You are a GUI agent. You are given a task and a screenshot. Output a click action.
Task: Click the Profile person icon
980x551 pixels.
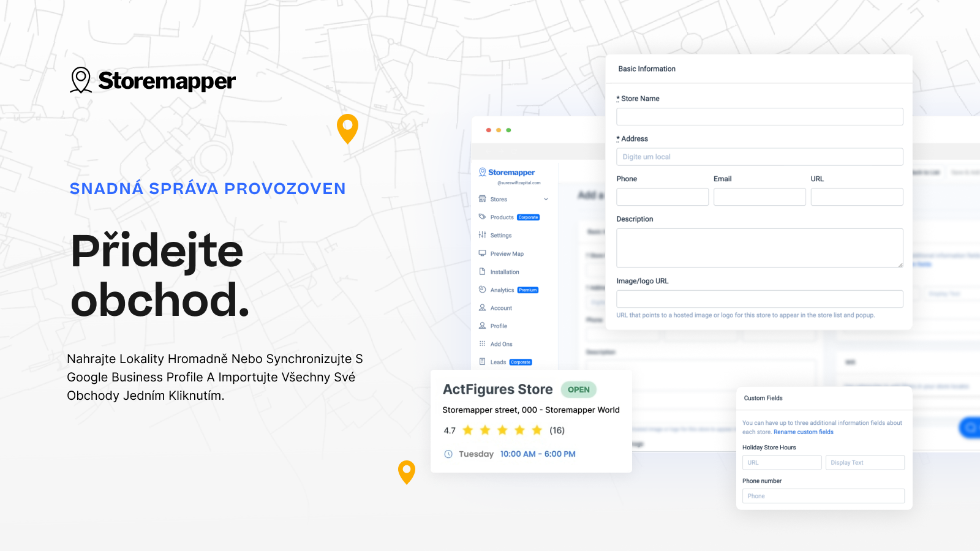(482, 326)
